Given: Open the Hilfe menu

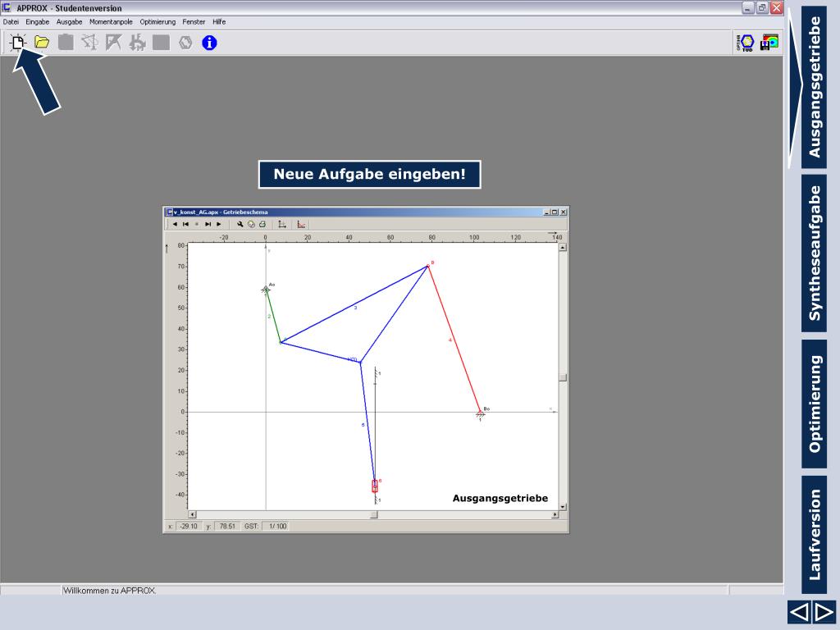Looking at the screenshot, I should point(219,22).
